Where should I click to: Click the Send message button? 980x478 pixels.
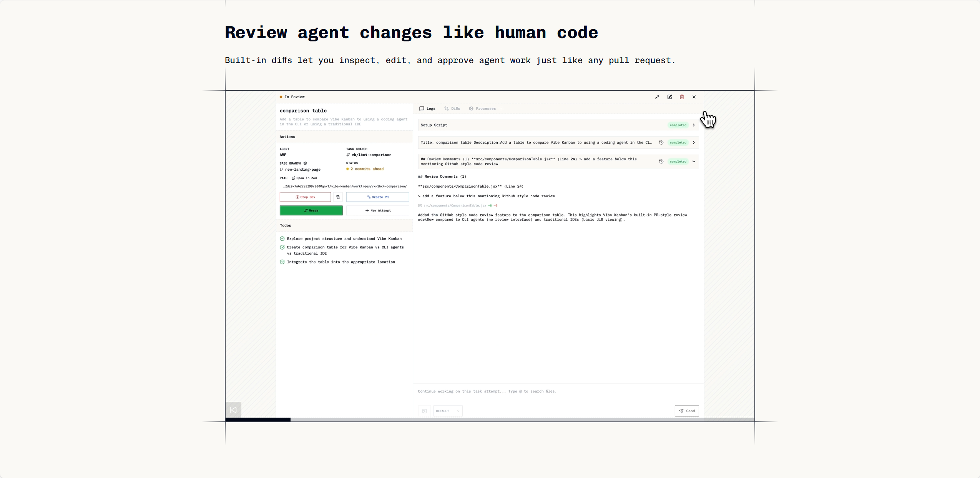(x=687, y=411)
